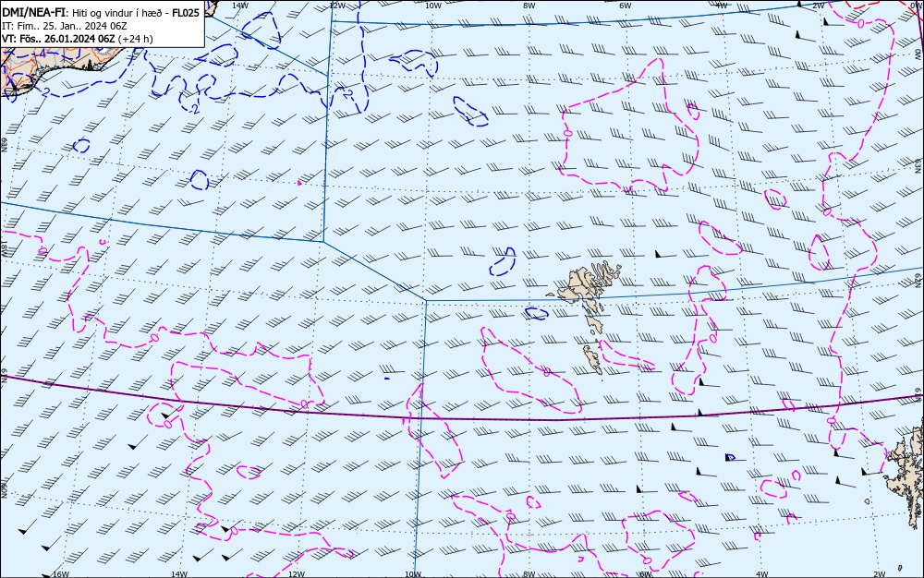The width and height of the screenshot is (924, 578).
Task: Click the 'DMI/NEA-FI' chart title text
Action: pos(34,12)
